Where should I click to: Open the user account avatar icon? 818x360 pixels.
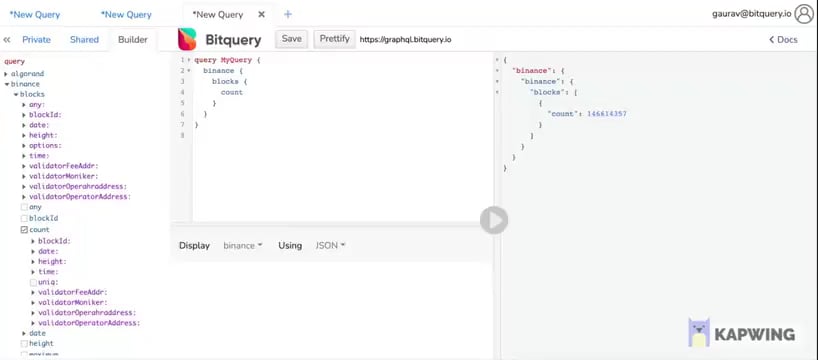(804, 14)
